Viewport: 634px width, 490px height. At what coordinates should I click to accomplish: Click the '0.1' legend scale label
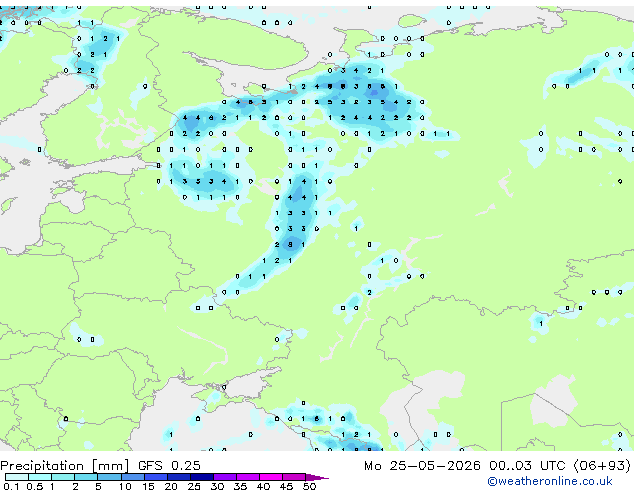click(11, 486)
